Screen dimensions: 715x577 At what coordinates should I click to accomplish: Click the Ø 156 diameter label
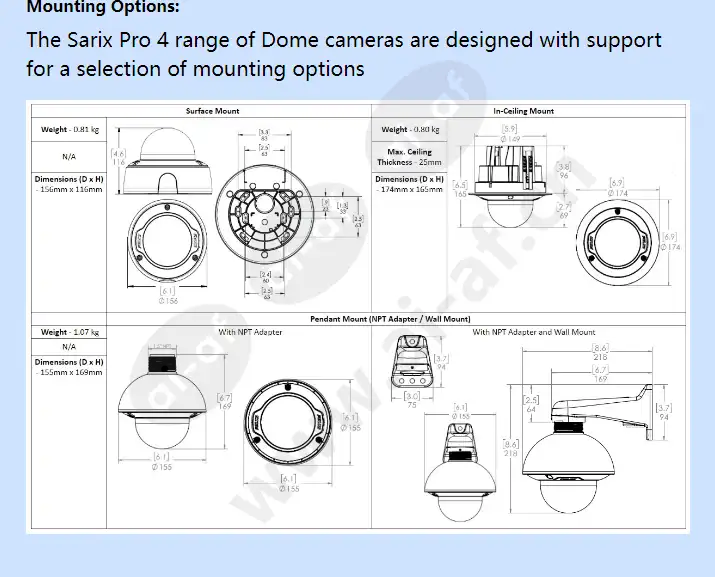168,301
